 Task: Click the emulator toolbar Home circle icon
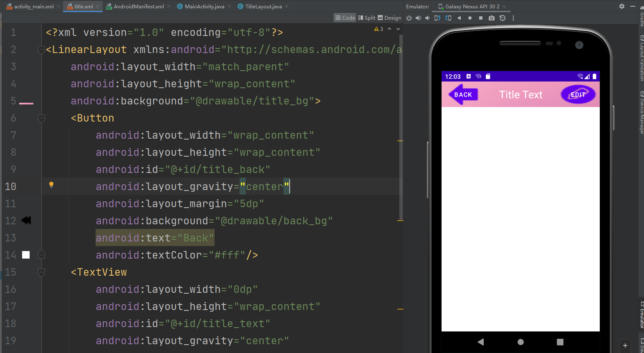click(470, 18)
